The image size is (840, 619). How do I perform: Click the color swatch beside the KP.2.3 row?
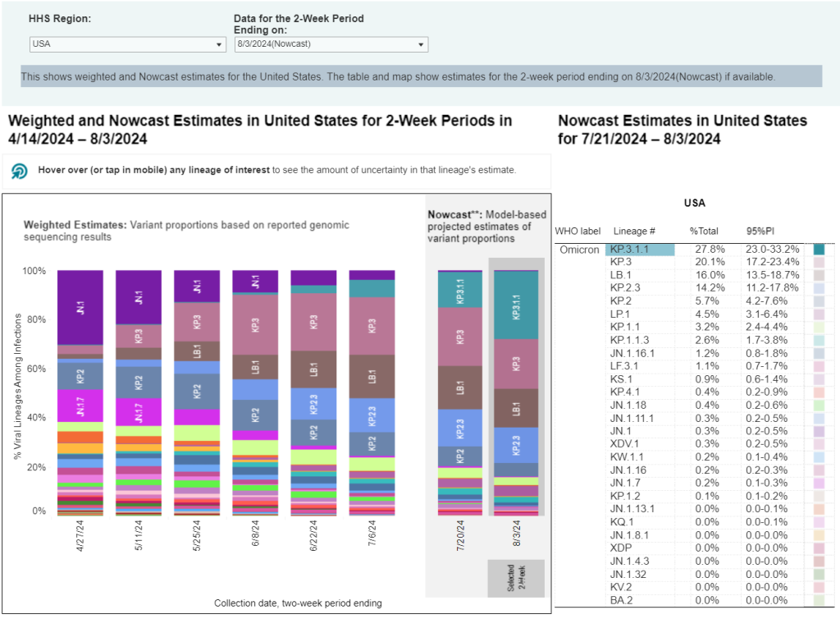pos(819,288)
